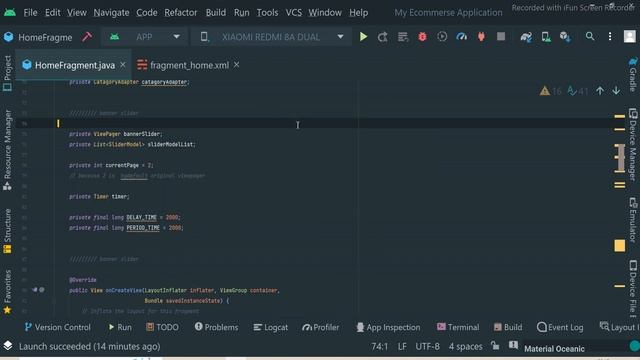The image size is (640, 360).
Task: Click the typos count indicator
Action: pos(578,91)
